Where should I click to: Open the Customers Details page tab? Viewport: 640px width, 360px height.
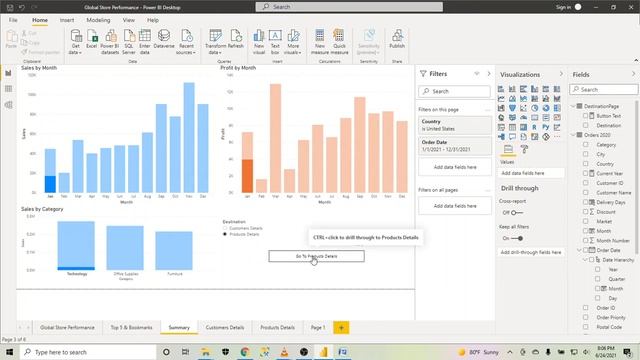coord(225,327)
